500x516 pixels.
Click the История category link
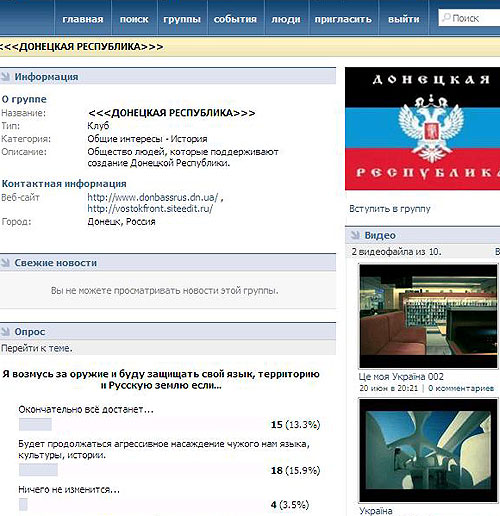pos(189,139)
